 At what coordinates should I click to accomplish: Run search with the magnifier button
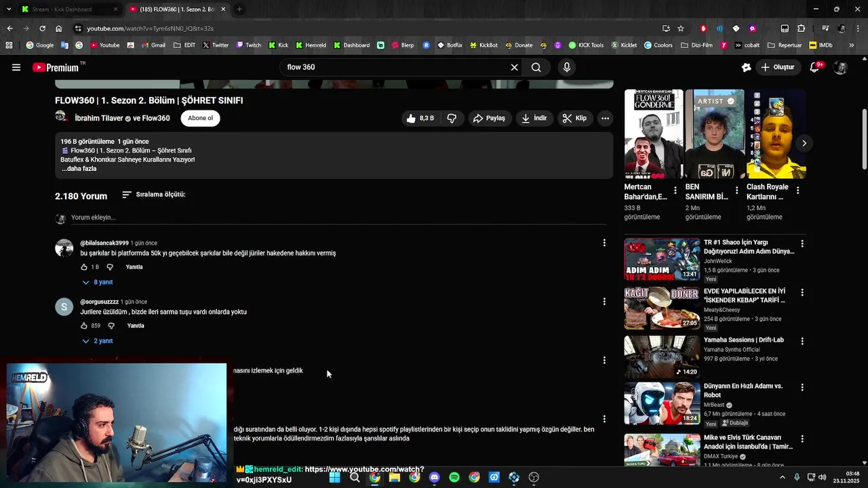[536, 67]
